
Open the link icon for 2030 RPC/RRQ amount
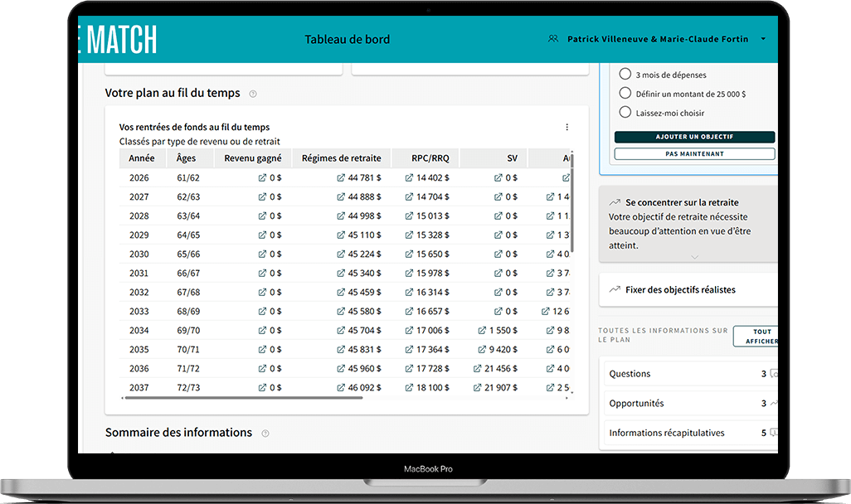coord(409,254)
